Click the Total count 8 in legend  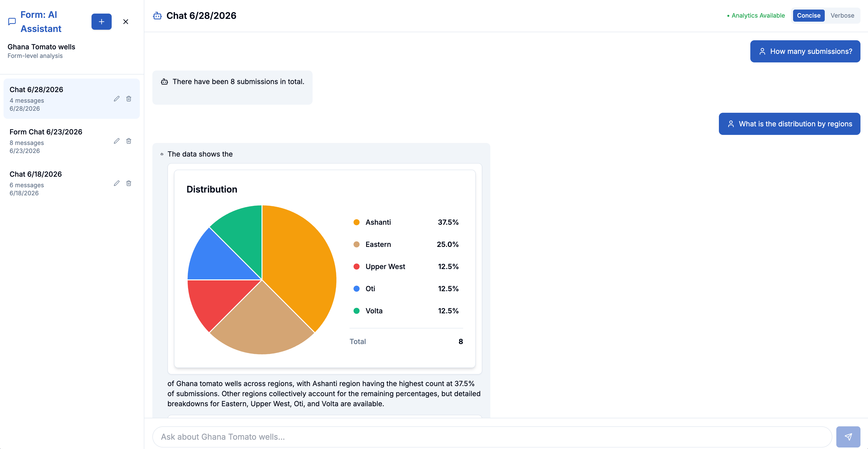(x=461, y=341)
